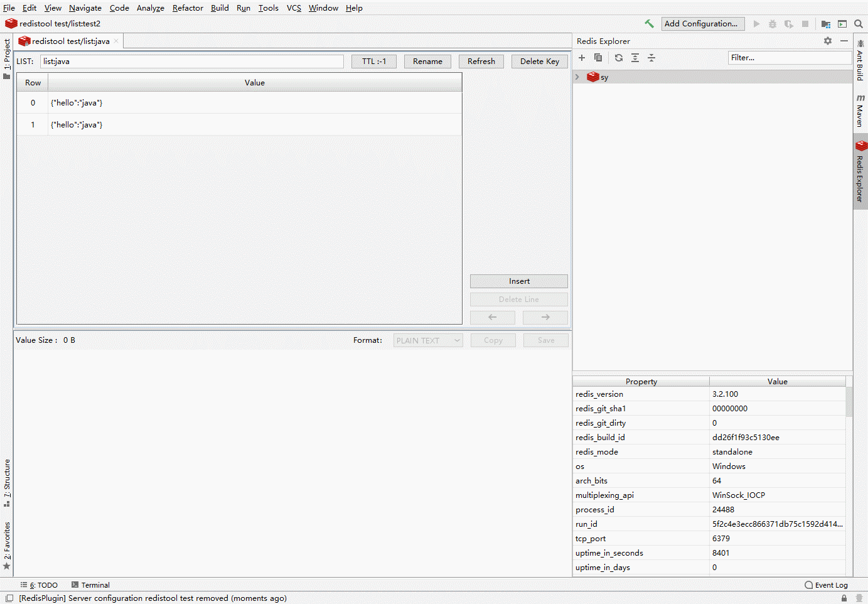
Task: Click the Run play icon in toolbar
Action: coord(756,24)
